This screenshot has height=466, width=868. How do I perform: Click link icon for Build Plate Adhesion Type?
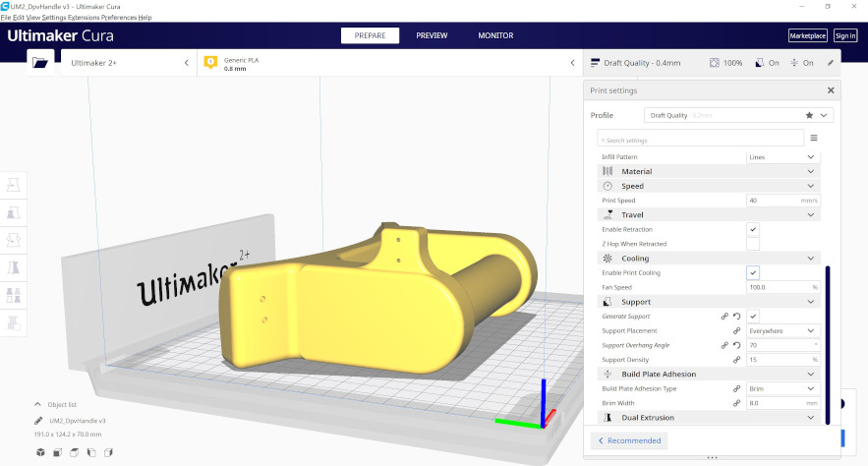click(737, 388)
